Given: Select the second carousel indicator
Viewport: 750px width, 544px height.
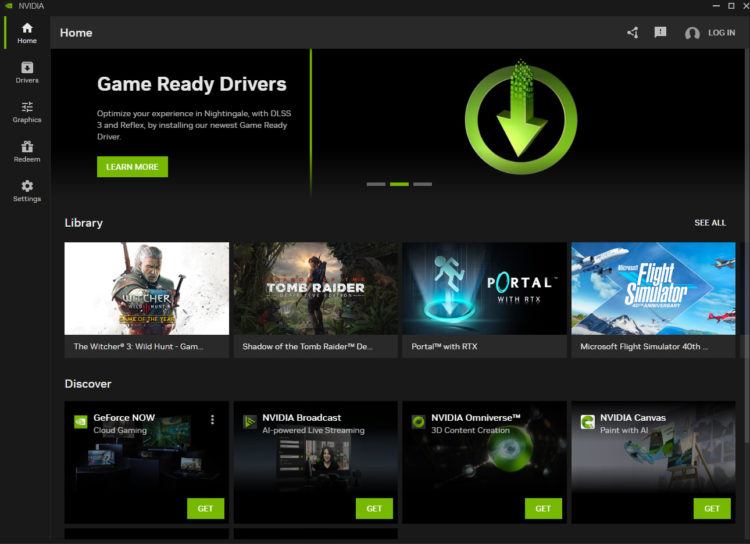Looking at the screenshot, I should point(399,184).
